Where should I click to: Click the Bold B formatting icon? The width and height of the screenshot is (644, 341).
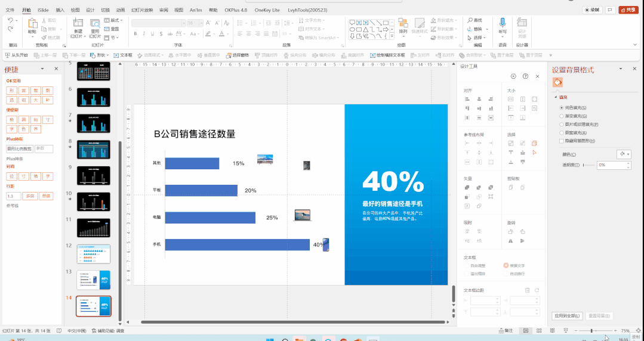click(x=135, y=33)
